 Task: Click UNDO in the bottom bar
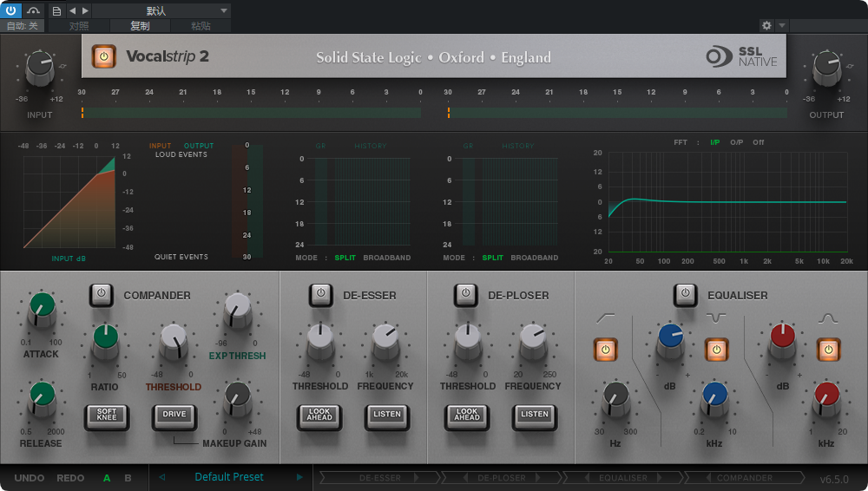click(30, 478)
